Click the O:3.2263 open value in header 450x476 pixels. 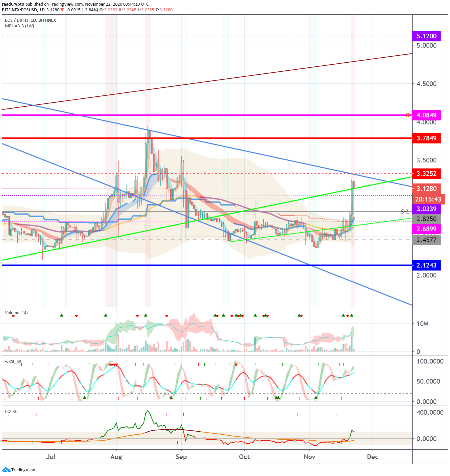tap(108, 10)
